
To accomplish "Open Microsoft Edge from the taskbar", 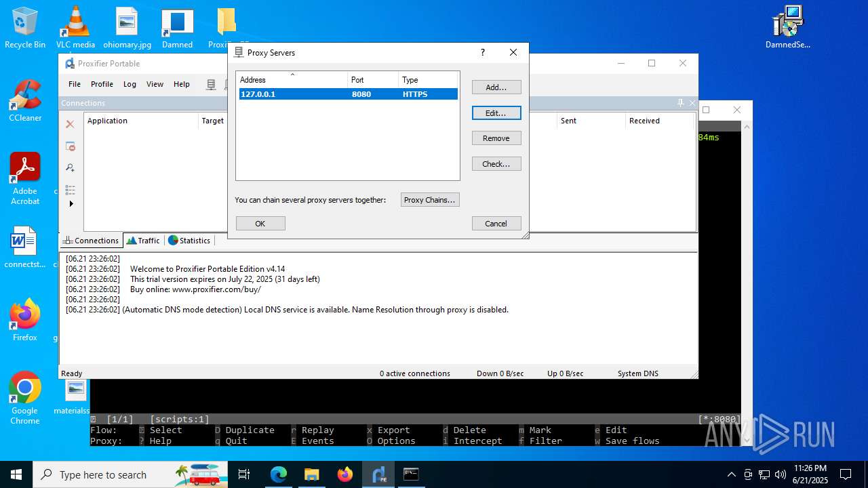I will pyautogui.click(x=279, y=474).
